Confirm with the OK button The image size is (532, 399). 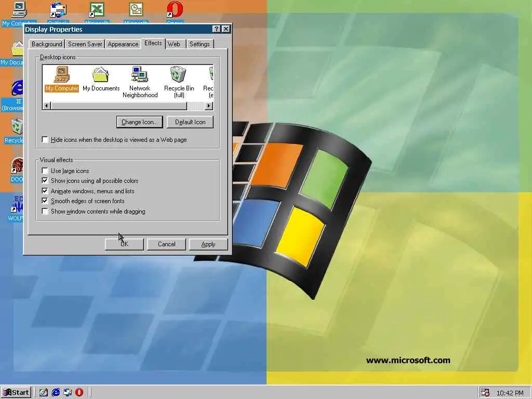tap(124, 244)
